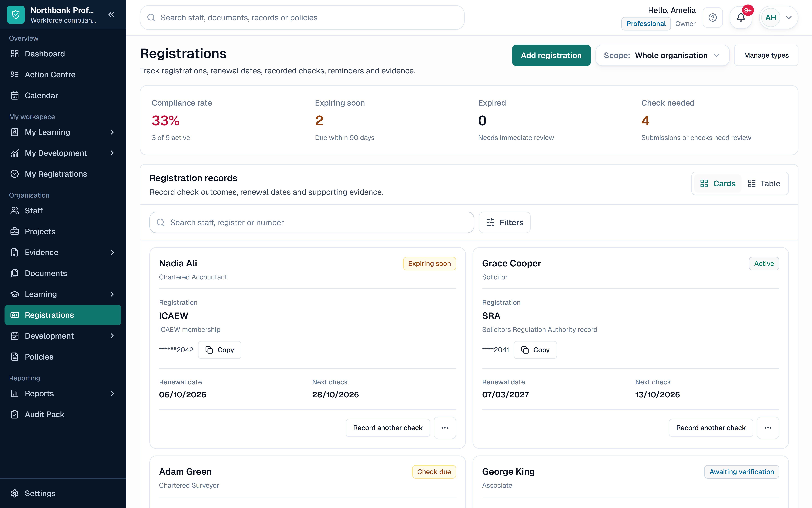Copy Nadia Ali's ICAEW number
The height and width of the screenshot is (508, 812).
tap(219, 350)
